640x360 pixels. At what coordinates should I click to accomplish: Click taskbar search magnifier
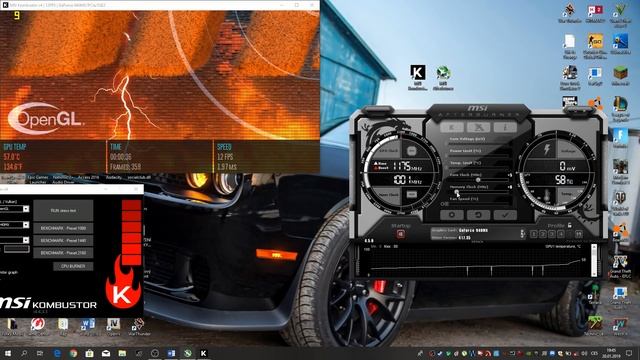pos(24,353)
